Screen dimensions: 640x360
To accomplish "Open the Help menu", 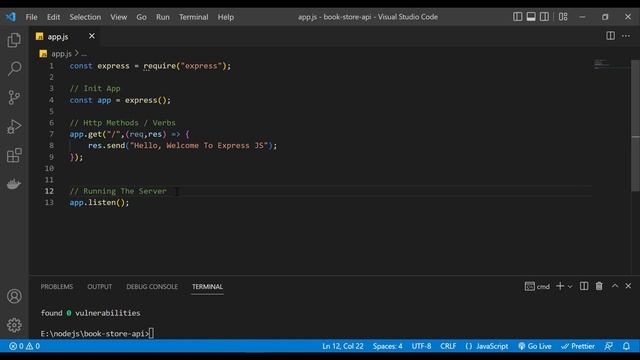I will (x=225, y=17).
